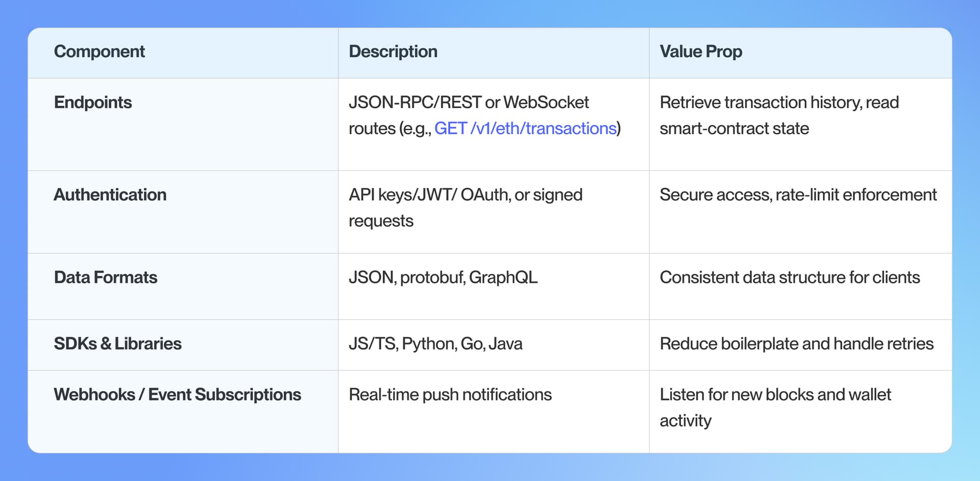980x481 pixels.
Task: Click the Component column header
Action: pos(100,52)
